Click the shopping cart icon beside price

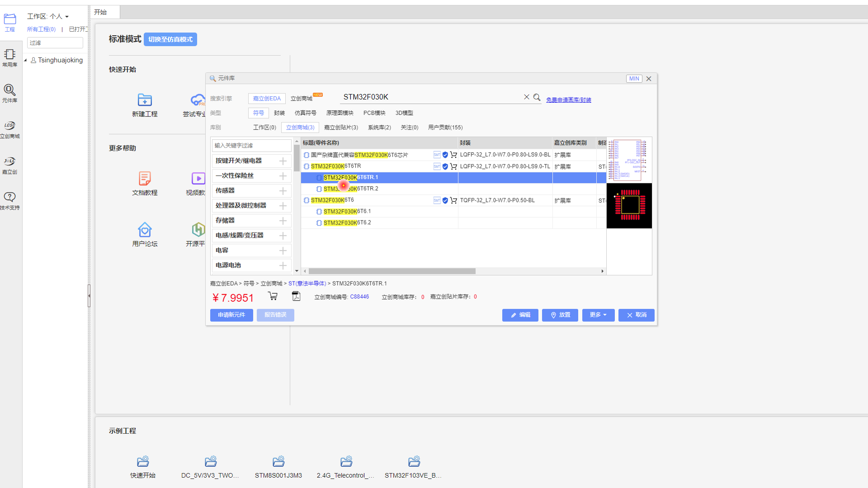(273, 296)
